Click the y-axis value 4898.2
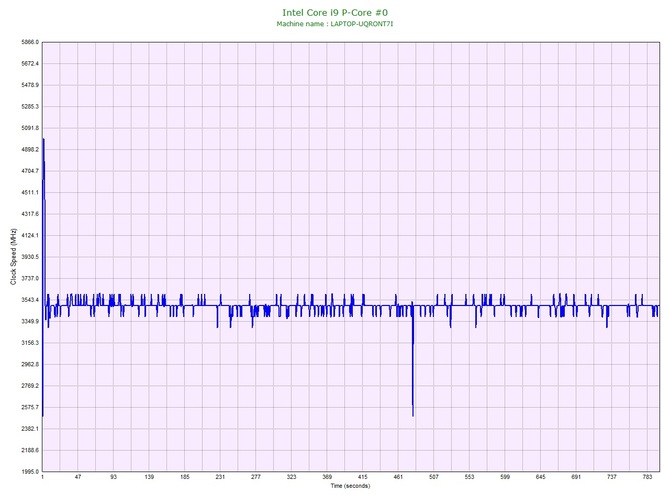The height and width of the screenshot is (503, 670). 30,150
